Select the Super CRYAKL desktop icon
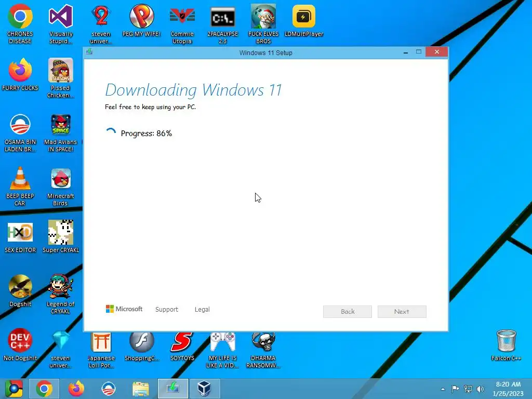Image resolution: width=532 pixels, height=399 pixels. point(60,236)
